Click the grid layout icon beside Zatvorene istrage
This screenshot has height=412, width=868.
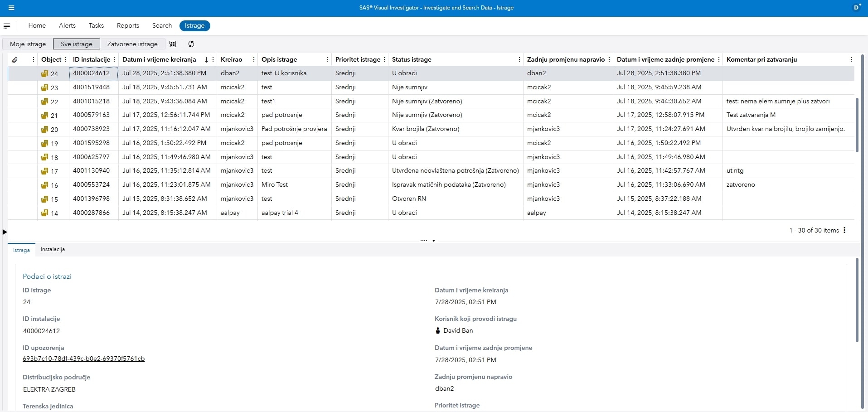[x=173, y=44]
